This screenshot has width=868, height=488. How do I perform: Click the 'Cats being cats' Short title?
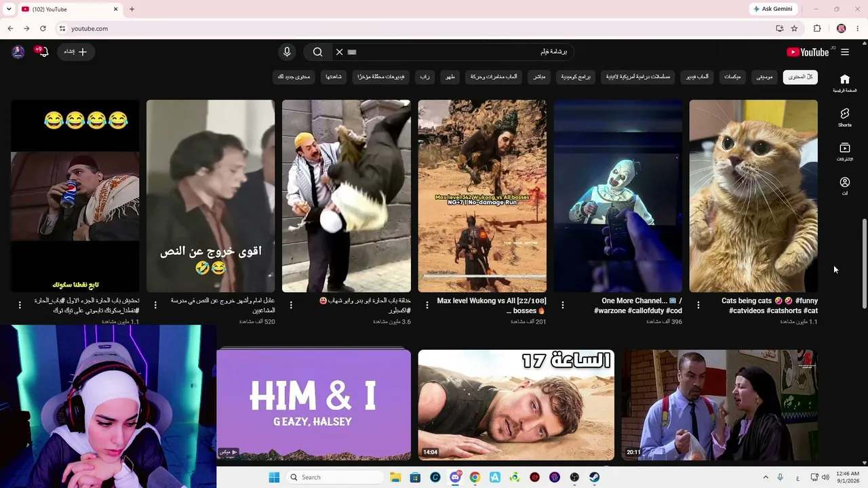click(x=770, y=306)
